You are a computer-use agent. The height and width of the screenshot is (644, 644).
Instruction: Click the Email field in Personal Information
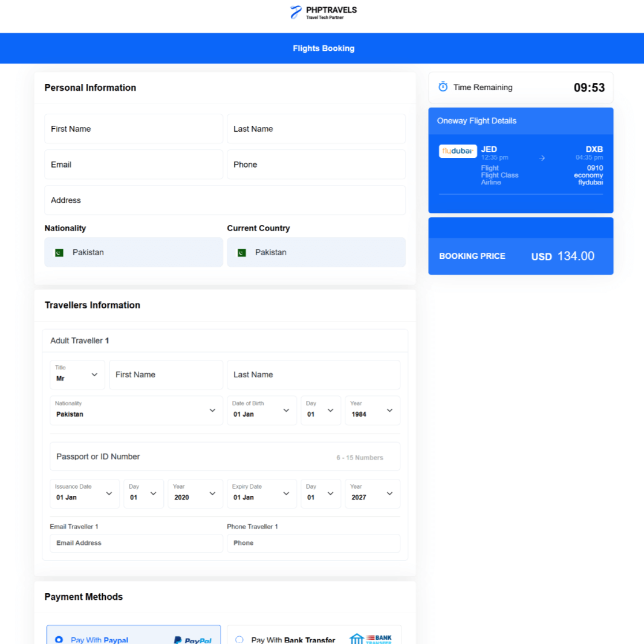[x=134, y=164]
